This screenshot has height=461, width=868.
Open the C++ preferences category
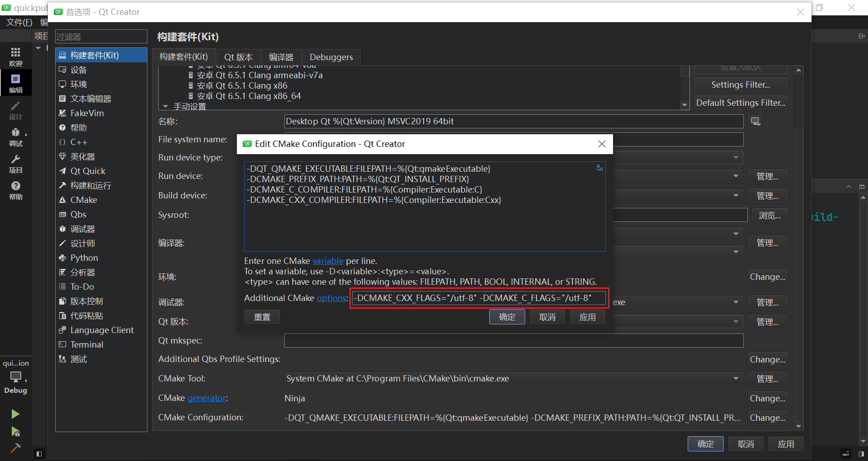click(x=101, y=142)
